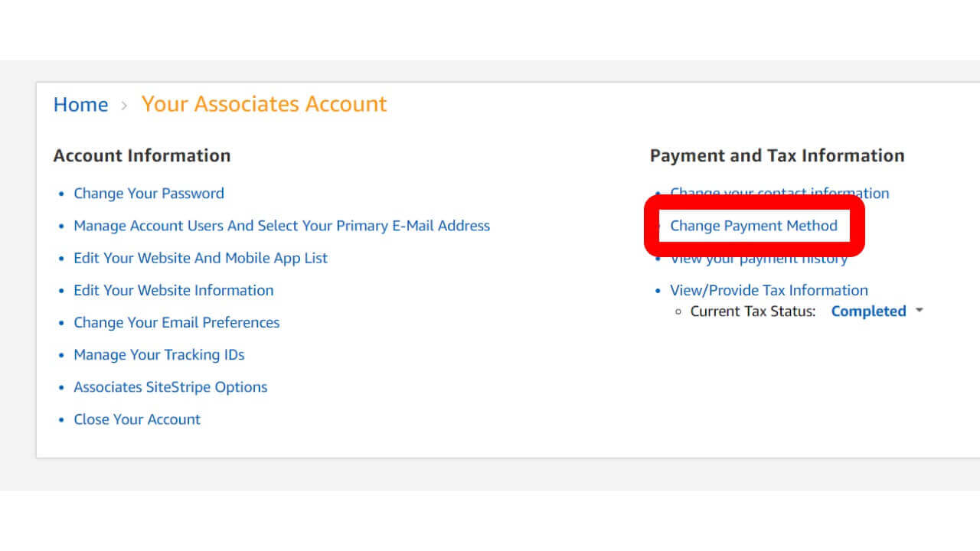Click the Home breadcrumb link
This screenshot has width=980, height=551.
pyautogui.click(x=80, y=105)
